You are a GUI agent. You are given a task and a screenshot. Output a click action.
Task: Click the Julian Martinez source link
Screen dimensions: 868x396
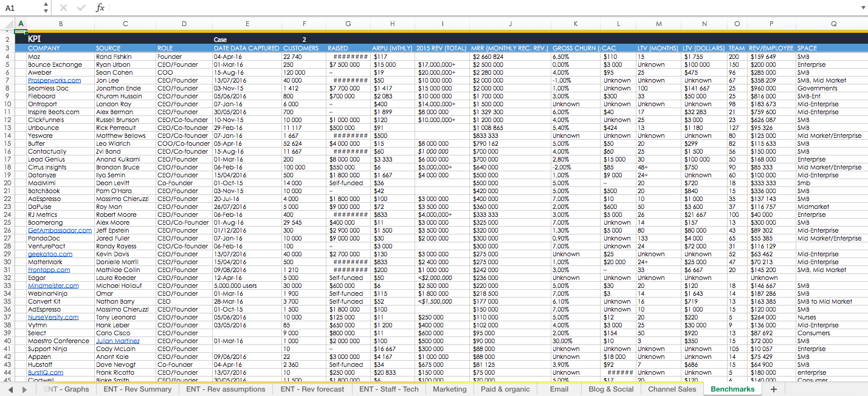(118, 341)
